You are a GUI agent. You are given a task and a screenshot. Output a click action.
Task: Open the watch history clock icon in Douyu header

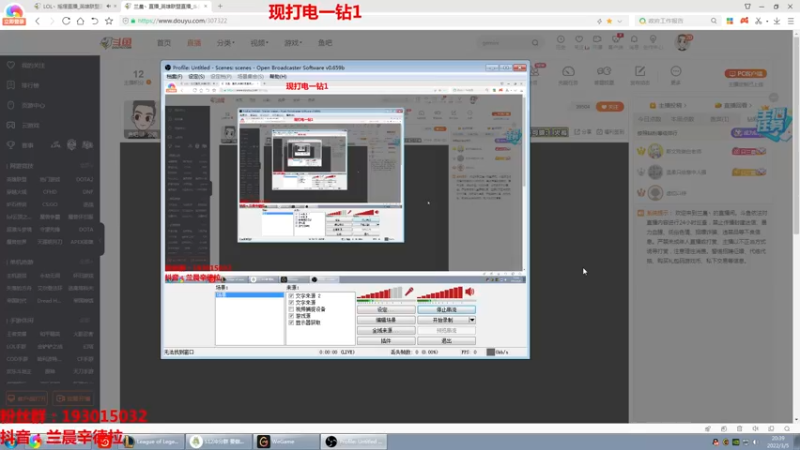point(561,40)
